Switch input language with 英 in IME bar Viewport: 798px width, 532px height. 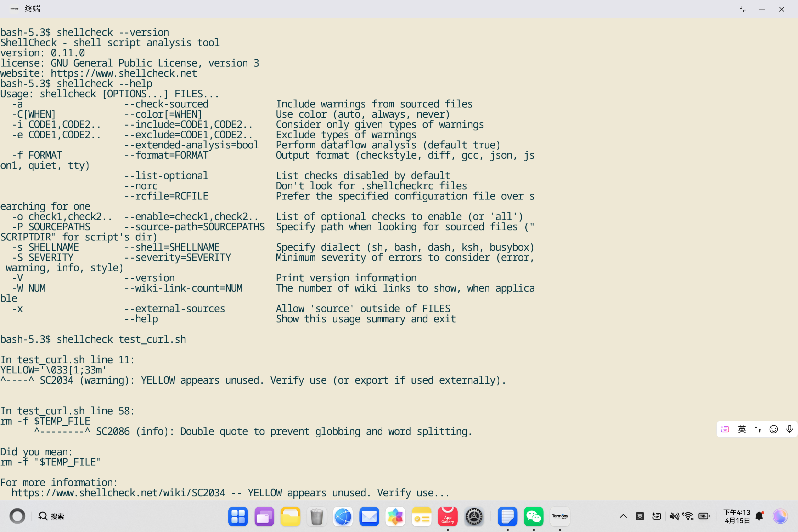(742, 429)
